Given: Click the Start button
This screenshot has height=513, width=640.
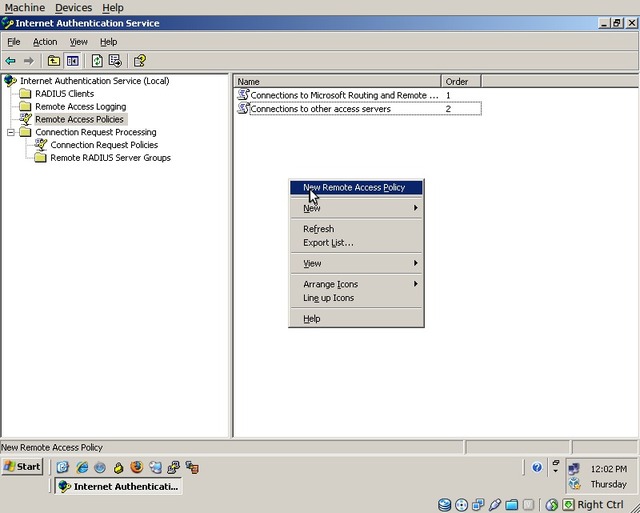Looking at the screenshot, I should click(23, 467).
